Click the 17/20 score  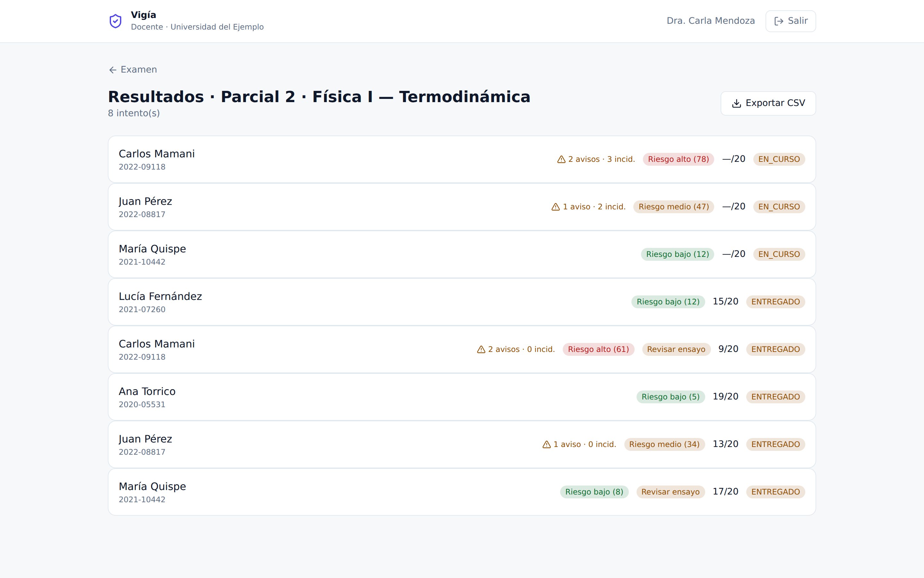pyautogui.click(x=725, y=492)
